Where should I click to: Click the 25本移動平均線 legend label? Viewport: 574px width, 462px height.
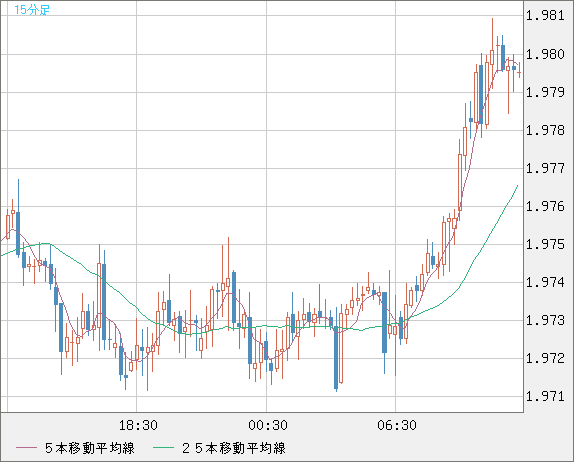(234, 448)
